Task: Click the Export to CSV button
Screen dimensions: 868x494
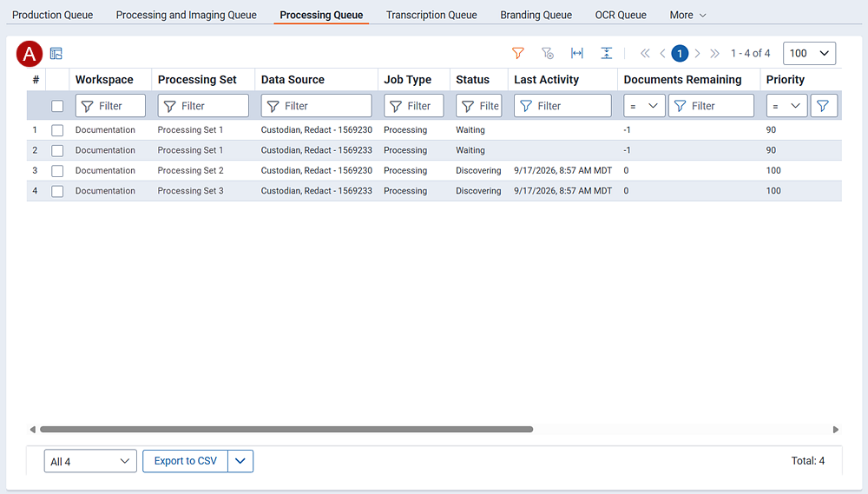Action: [x=186, y=461]
